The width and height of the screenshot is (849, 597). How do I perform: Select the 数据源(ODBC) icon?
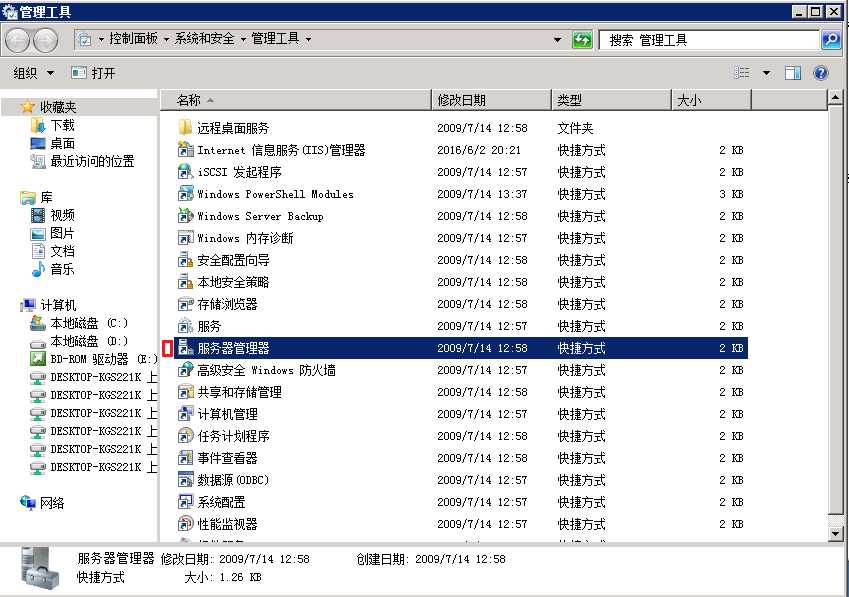pyautogui.click(x=185, y=480)
